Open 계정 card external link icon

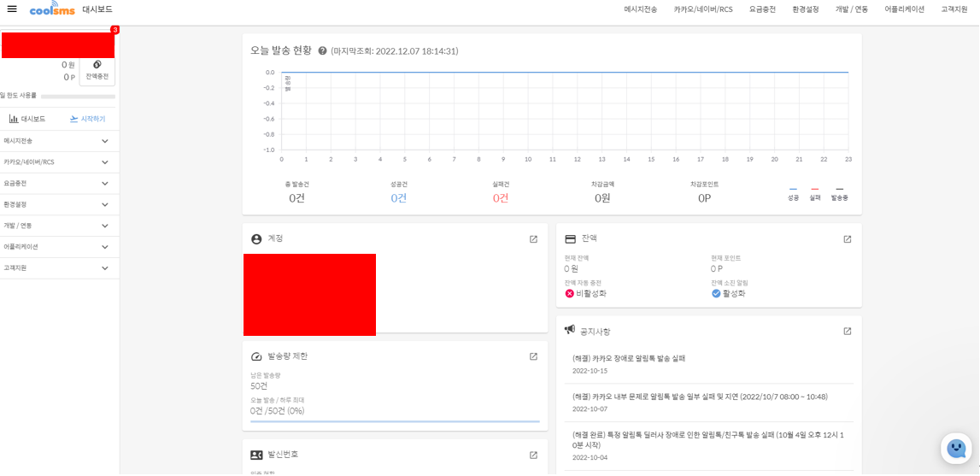pyautogui.click(x=533, y=239)
